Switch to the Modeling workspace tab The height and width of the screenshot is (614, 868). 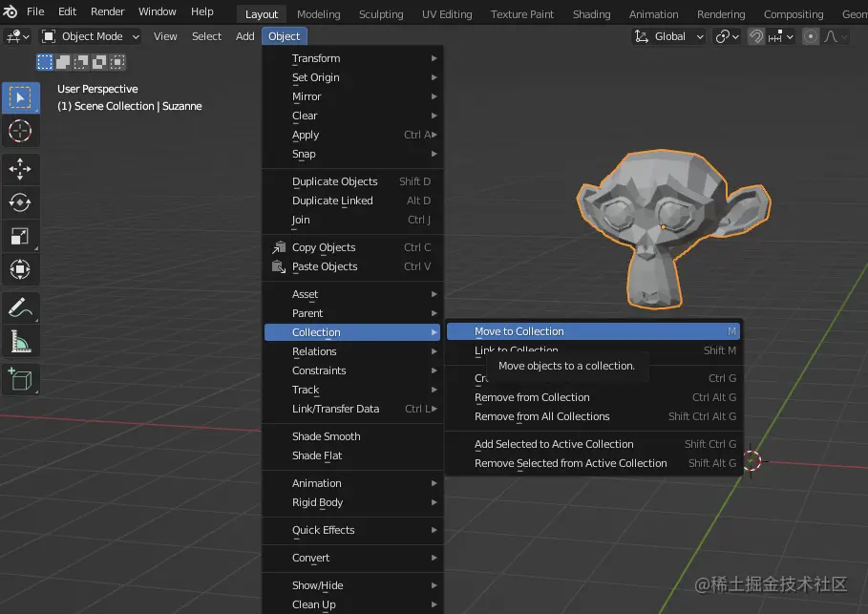(318, 14)
